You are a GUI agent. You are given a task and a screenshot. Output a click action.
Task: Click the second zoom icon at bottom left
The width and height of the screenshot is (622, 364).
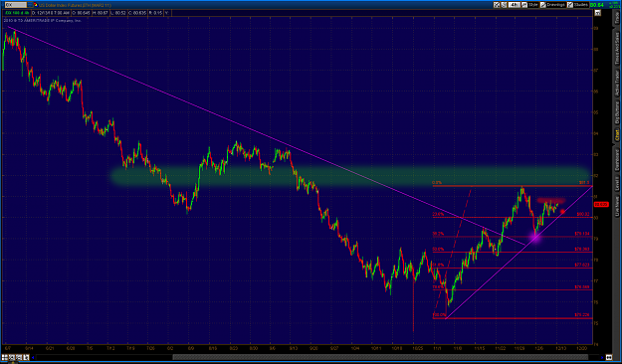coord(12,357)
